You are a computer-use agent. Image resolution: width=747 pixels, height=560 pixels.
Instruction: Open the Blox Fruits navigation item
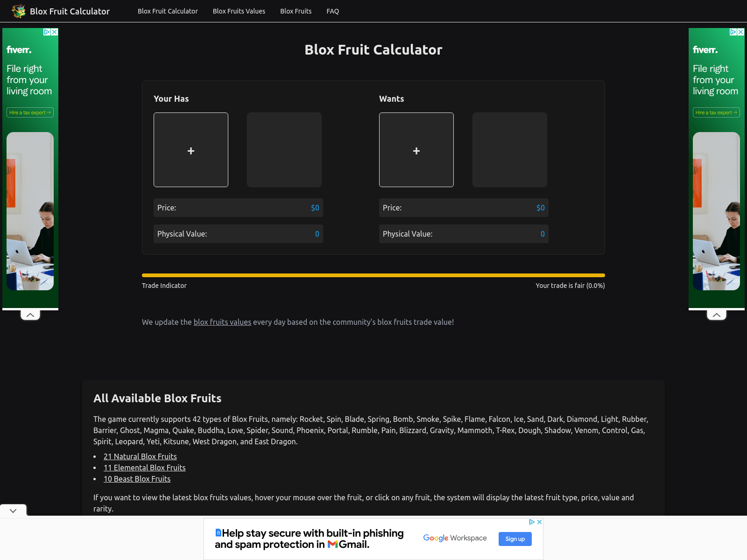point(296,11)
